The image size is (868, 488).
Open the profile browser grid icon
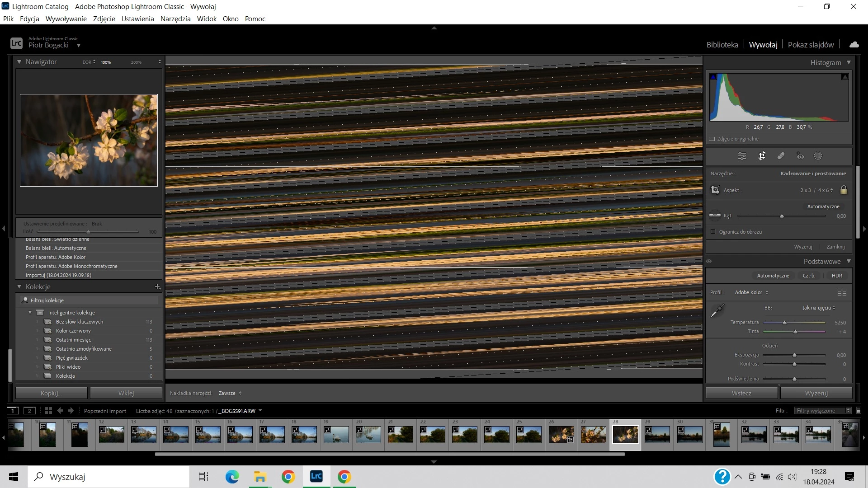(841, 292)
